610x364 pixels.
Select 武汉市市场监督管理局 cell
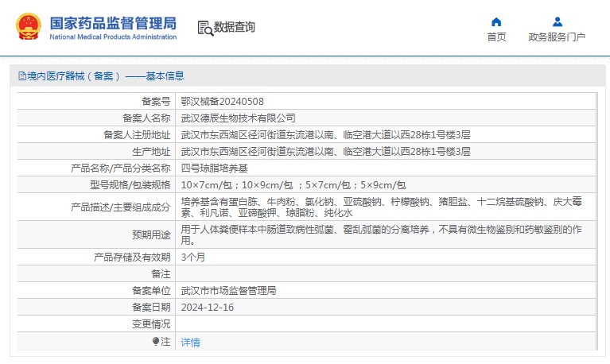(228, 291)
